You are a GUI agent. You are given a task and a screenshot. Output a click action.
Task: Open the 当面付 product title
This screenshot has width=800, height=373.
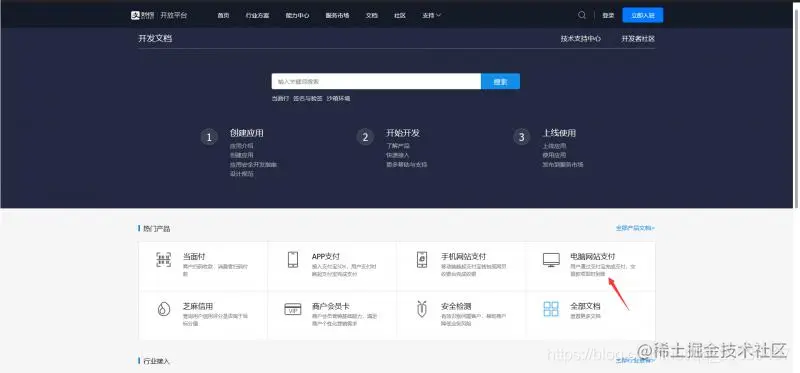click(x=194, y=257)
